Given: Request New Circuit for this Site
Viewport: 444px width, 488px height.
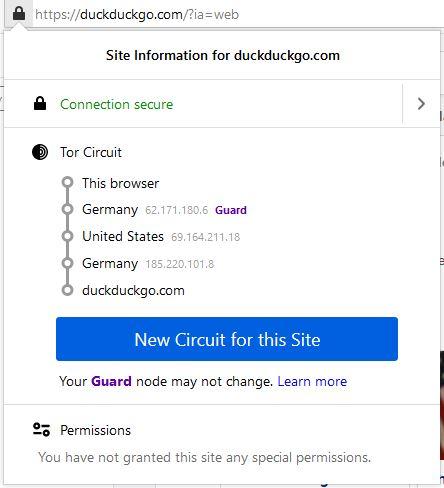Looking at the screenshot, I should (227, 339).
